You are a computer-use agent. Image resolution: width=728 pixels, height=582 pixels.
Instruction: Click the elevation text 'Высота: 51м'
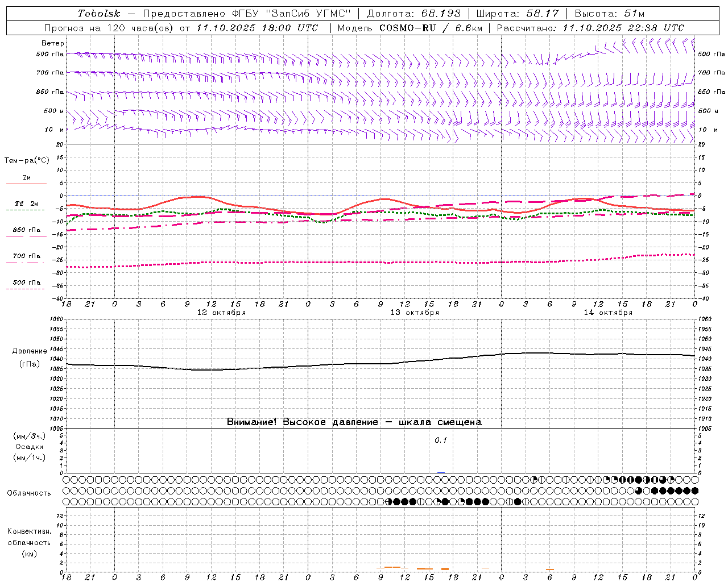tap(609, 14)
